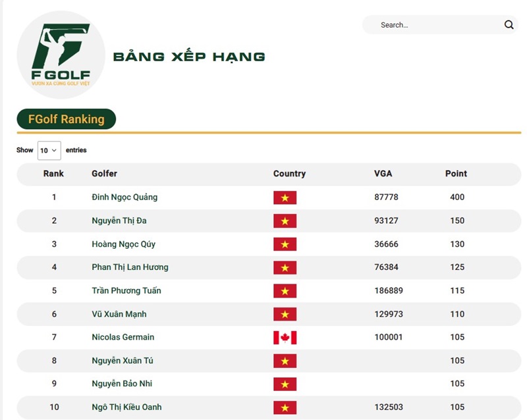Open Nicolas Germain golfer link
Viewport: 527px width, 420px height.
[123, 337]
